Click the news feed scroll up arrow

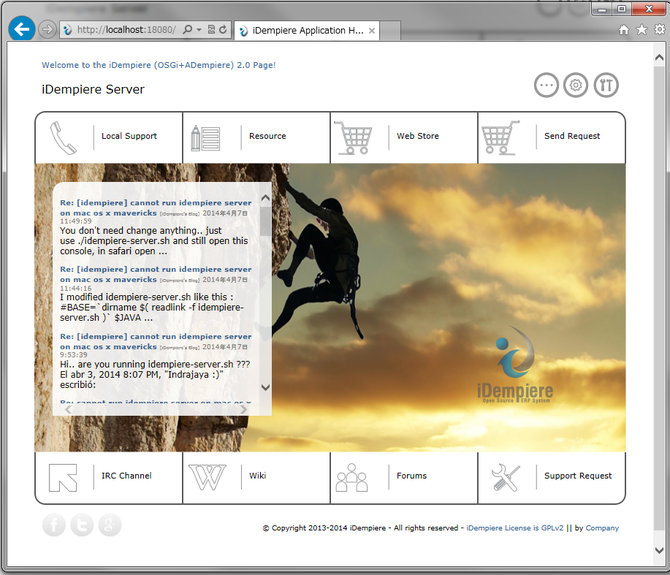click(x=265, y=197)
